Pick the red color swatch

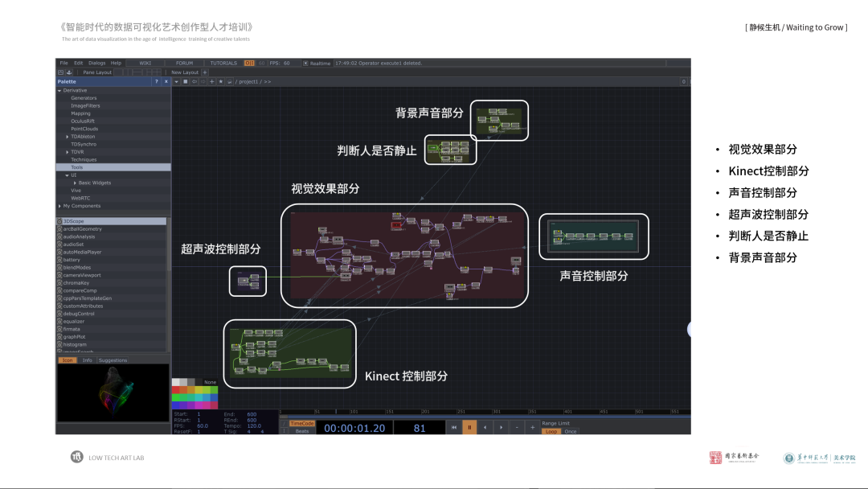pos(175,390)
